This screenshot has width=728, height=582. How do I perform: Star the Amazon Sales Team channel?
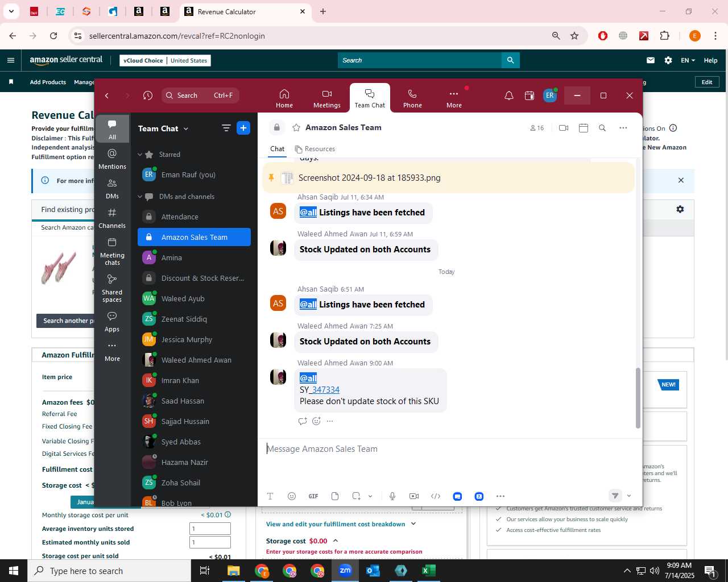(x=296, y=128)
